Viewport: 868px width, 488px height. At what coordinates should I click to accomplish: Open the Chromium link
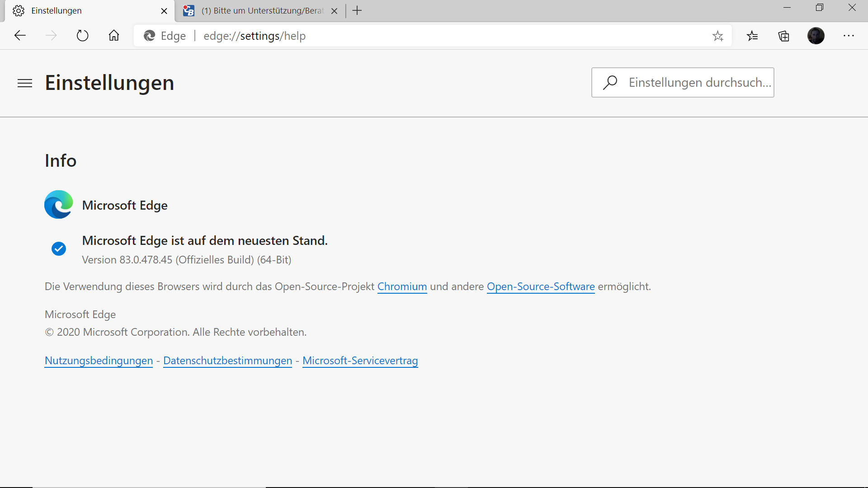pyautogui.click(x=402, y=286)
